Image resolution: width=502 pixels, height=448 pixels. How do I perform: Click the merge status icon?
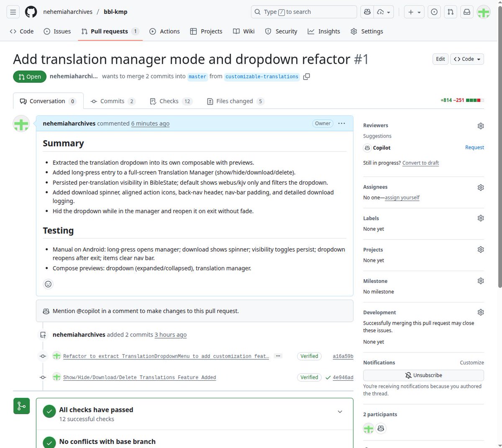pyautogui.click(x=21, y=406)
